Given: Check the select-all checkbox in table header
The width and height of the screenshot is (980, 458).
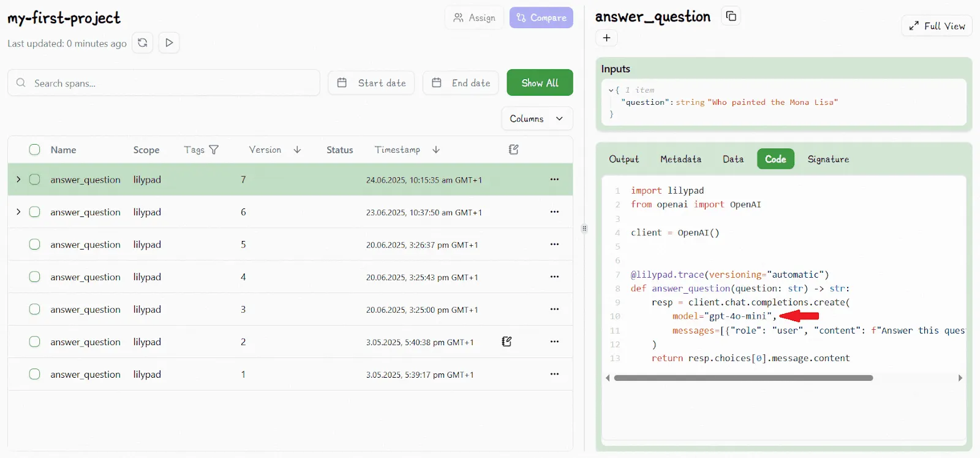Looking at the screenshot, I should (35, 150).
